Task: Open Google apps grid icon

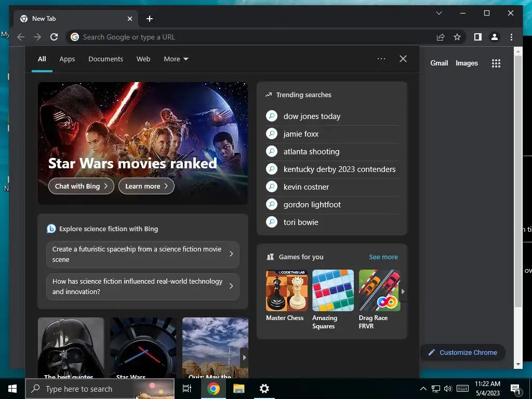Action: click(x=496, y=63)
